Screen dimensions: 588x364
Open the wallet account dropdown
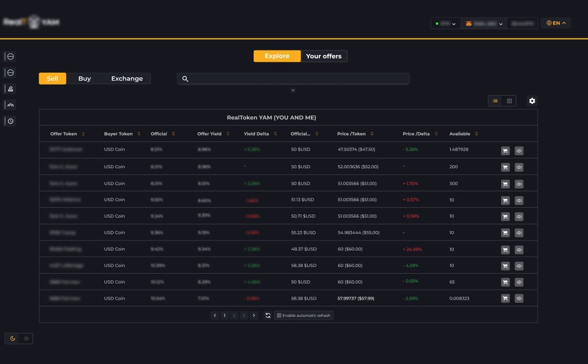[484, 23]
